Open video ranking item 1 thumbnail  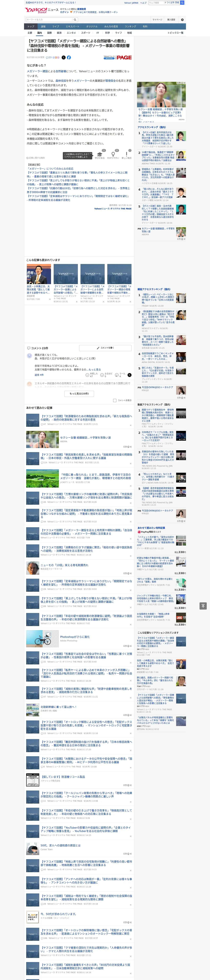(181, 413)
